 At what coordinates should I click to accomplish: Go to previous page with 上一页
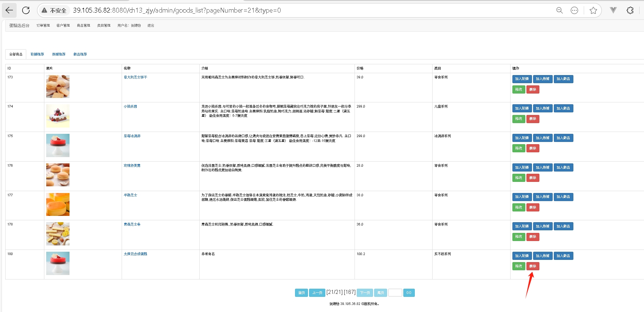pyautogui.click(x=317, y=293)
